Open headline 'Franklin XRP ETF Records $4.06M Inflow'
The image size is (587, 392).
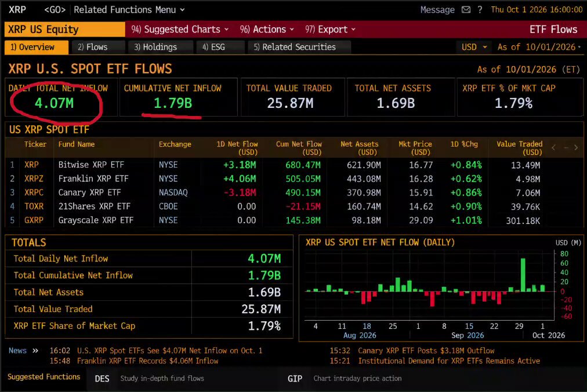147,361
